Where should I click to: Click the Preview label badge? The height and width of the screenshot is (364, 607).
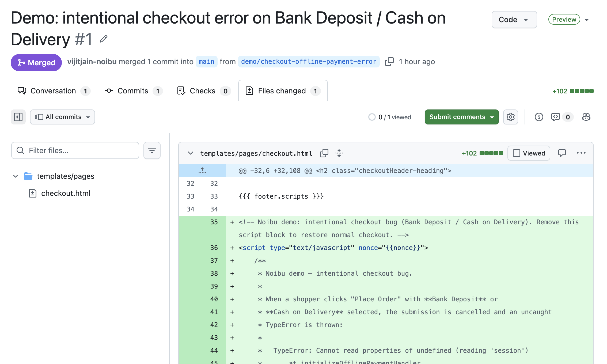tap(564, 20)
